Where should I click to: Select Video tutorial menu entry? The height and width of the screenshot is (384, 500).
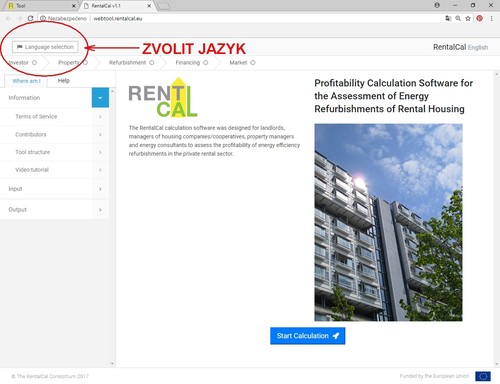tap(32, 170)
